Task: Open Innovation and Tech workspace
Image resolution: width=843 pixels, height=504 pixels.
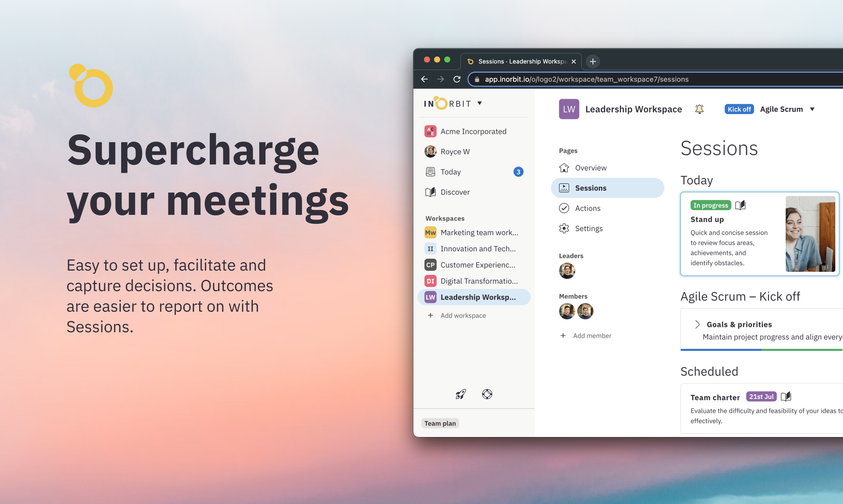Action: pos(474,249)
